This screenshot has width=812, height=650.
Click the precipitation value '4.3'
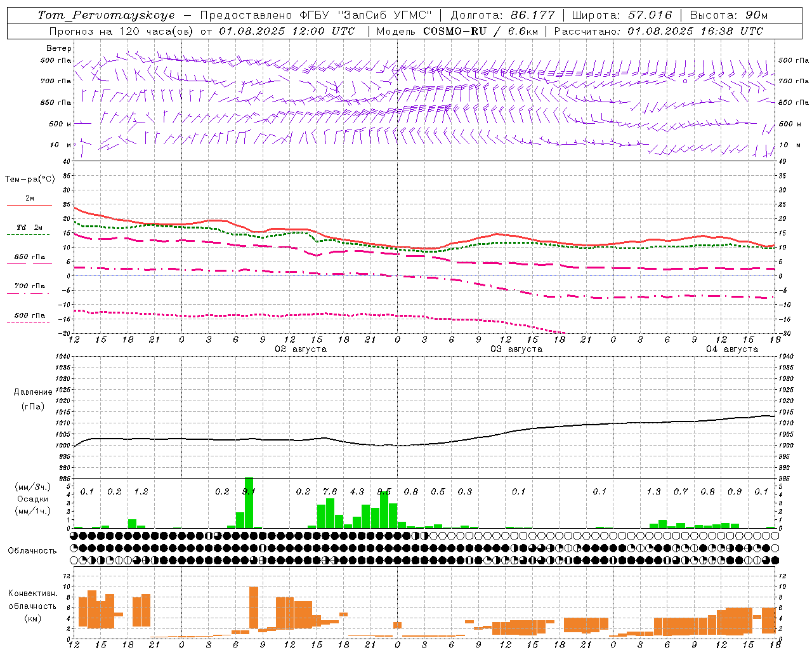click(357, 491)
